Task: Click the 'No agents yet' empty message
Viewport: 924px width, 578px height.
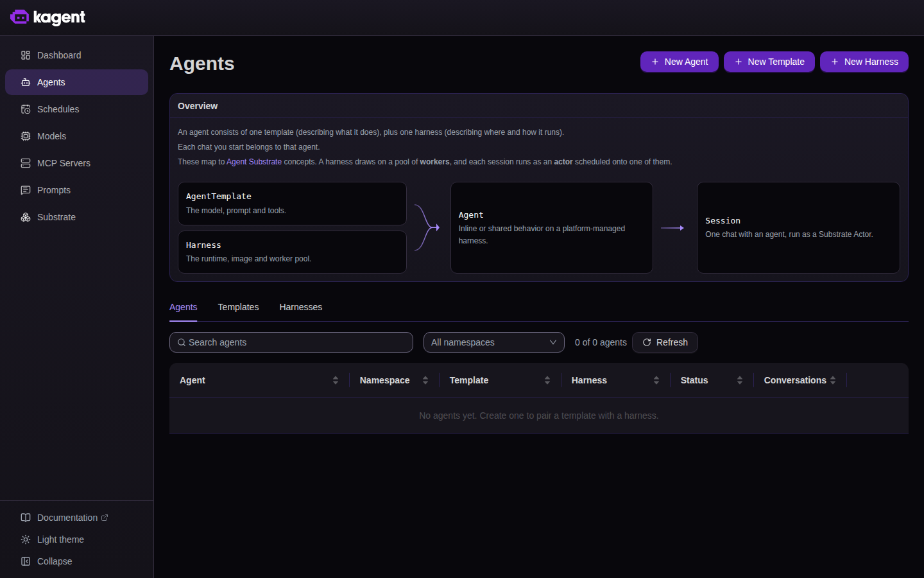Action: click(539, 416)
